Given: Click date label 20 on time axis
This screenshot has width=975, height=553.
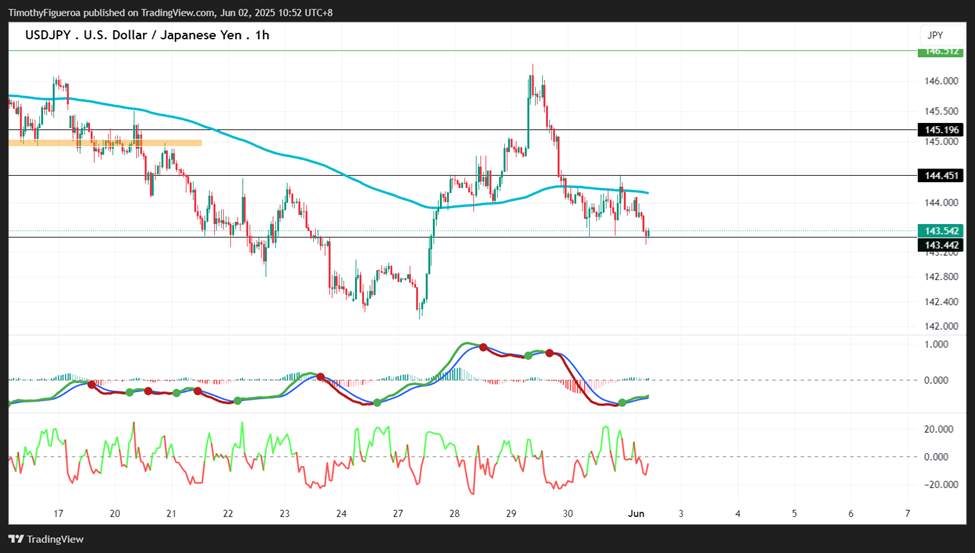Looking at the screenshot, I should coord(115,514).
